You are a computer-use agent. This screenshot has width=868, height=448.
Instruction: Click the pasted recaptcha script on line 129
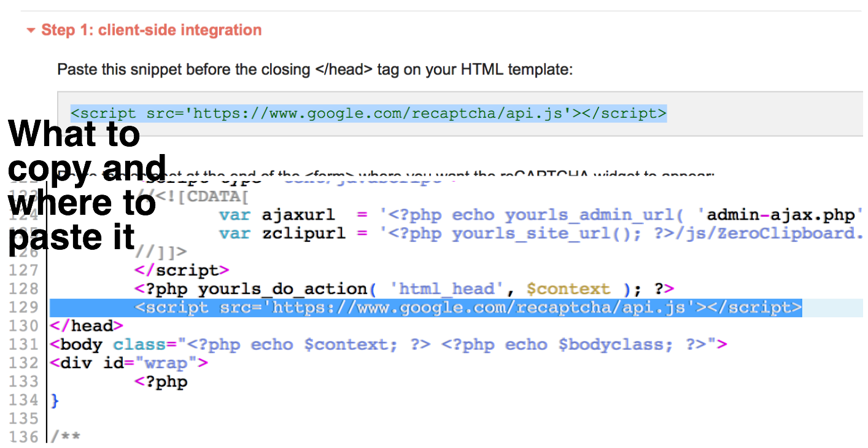(x=468, y=307)
